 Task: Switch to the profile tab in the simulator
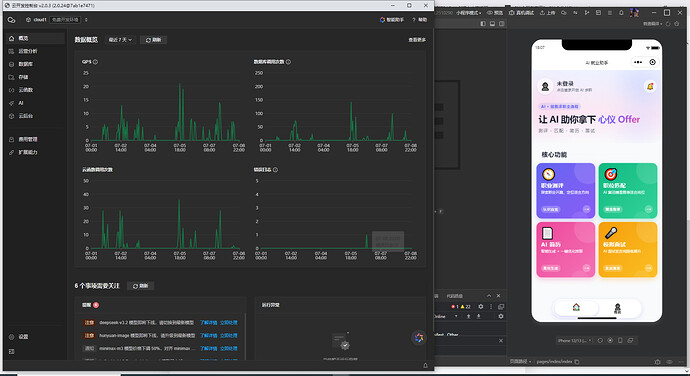tap(617, 308)
